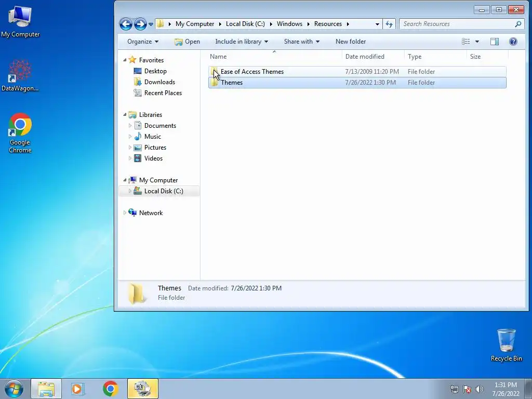Select Windows in the address breadcrumb
The image size is (532, 399).
(x=289, y=24)
